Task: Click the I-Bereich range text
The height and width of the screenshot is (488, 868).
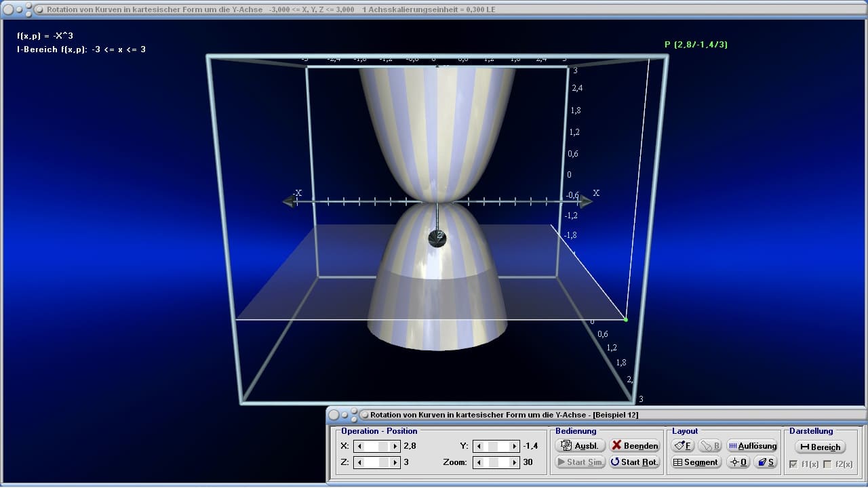Action: [81, 49]
